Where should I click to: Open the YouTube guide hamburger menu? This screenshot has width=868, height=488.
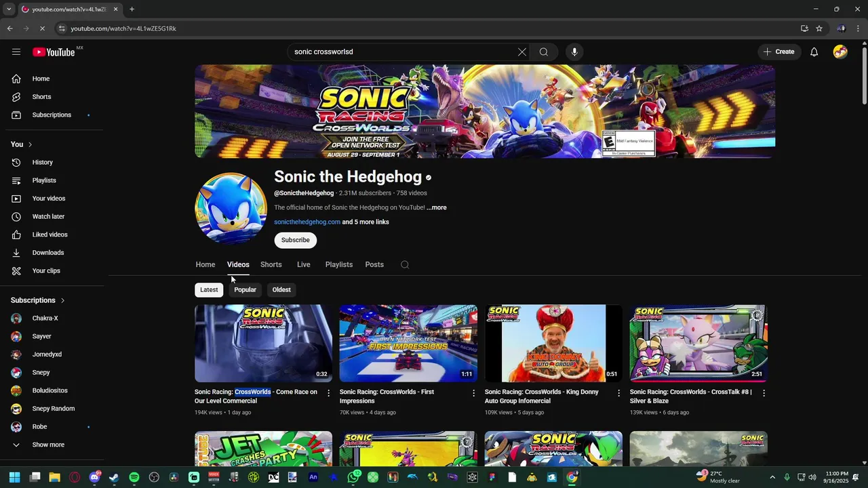(16, 52)
